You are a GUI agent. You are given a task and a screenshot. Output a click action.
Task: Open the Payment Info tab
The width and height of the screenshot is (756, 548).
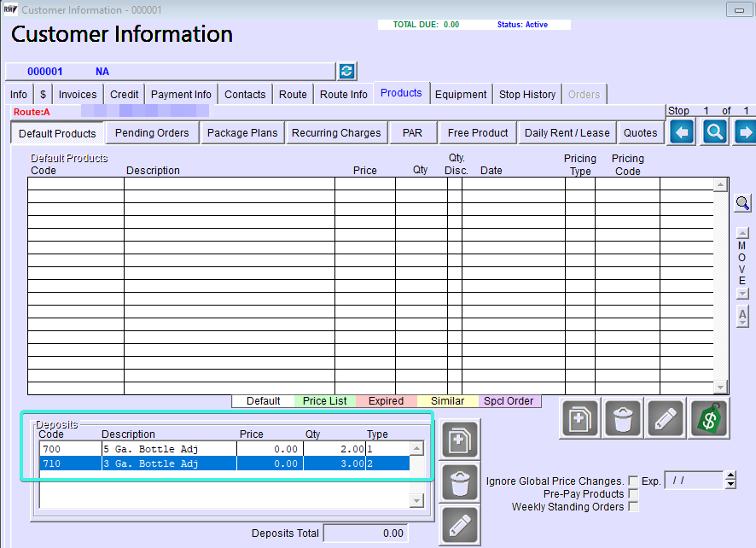point(181,95)
